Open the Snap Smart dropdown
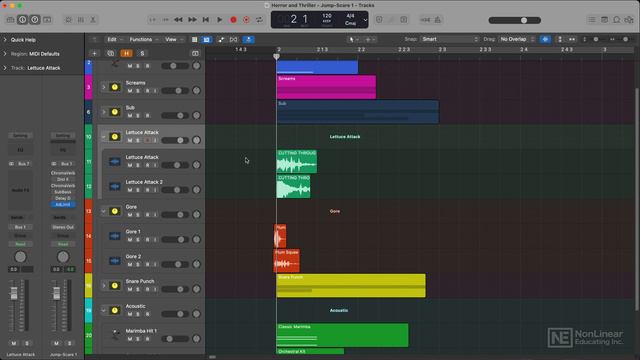Screen dimensions: 640x360 tap(450, 39)
